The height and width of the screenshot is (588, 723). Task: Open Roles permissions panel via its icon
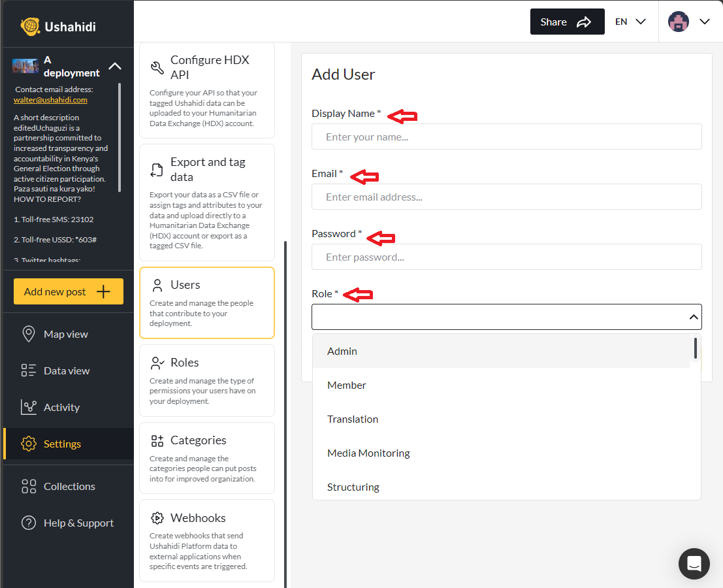click(x=157, y=362)
